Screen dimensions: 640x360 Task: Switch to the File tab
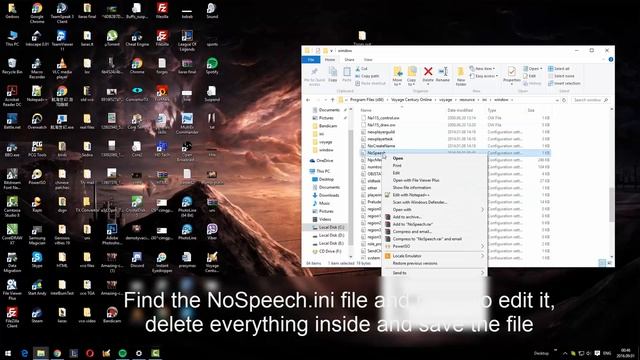[x=311, y=60]
